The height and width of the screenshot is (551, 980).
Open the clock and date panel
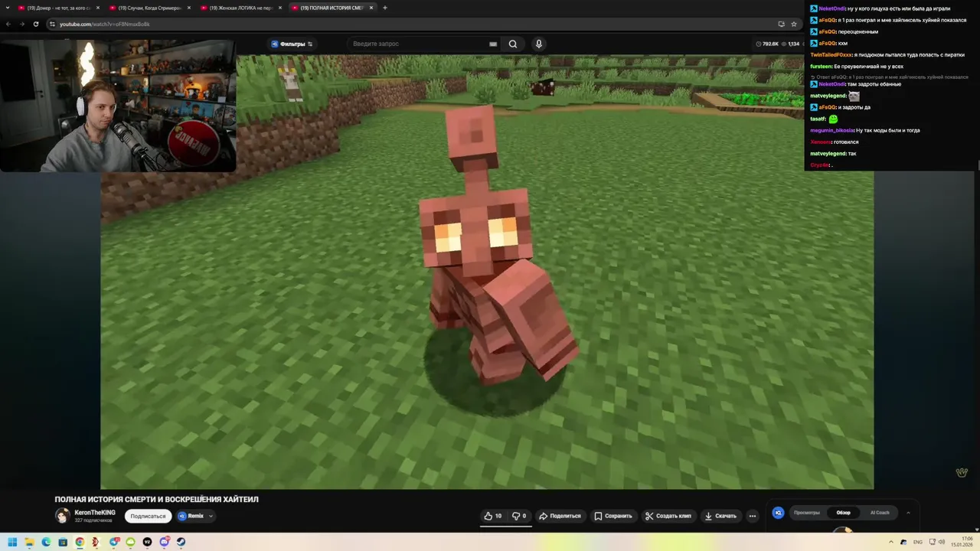click(x=962, y=542)
